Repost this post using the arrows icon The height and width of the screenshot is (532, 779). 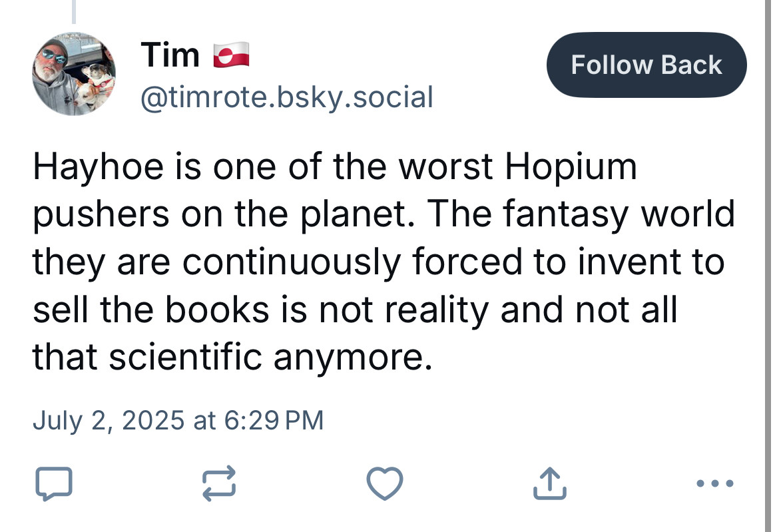point(219,483)
